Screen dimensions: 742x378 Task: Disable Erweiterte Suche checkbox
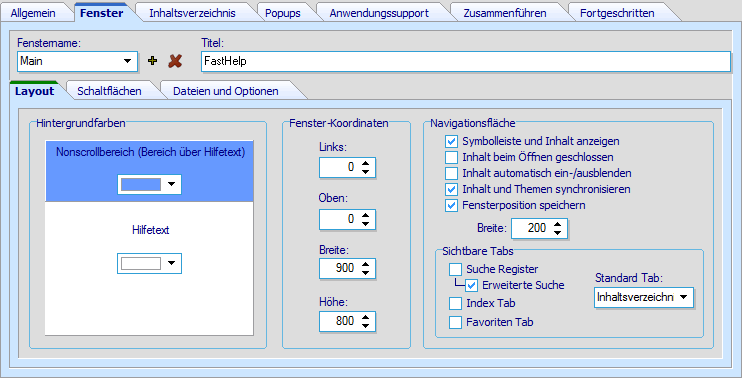click(x=471, y=285)
